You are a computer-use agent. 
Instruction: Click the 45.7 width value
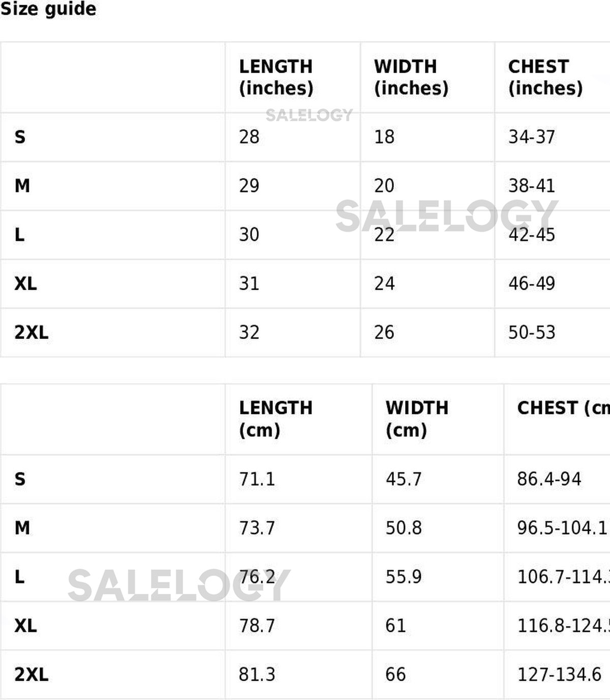[x=404, y=479]
